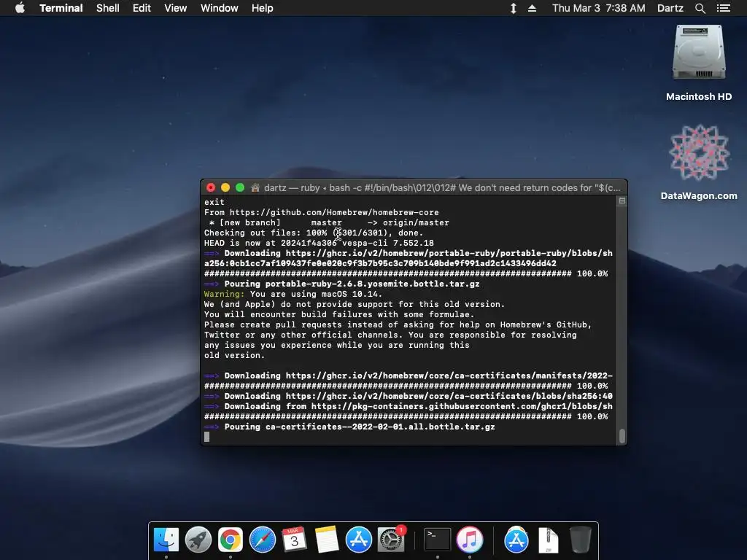Click 'You will encounter build failures' line
Image resolution: width=747 pixels, height=560 pixels.
(x=339, y=314)
